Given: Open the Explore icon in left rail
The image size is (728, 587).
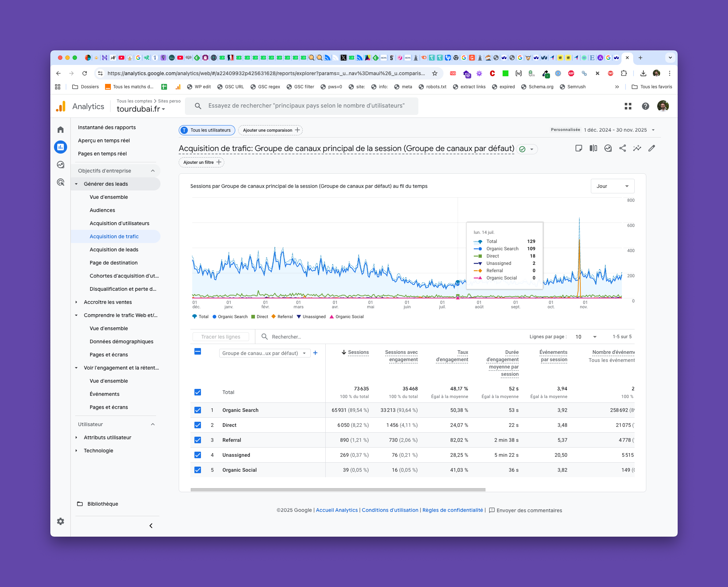Looking at the screenshot, I should [61, 165].
